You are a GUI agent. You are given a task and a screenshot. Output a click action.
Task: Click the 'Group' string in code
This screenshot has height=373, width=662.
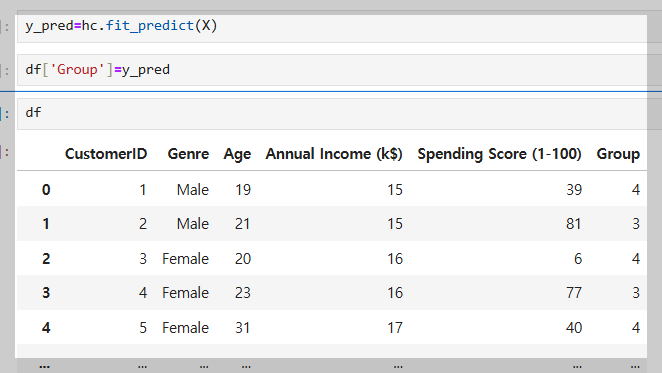click(77, 69)
